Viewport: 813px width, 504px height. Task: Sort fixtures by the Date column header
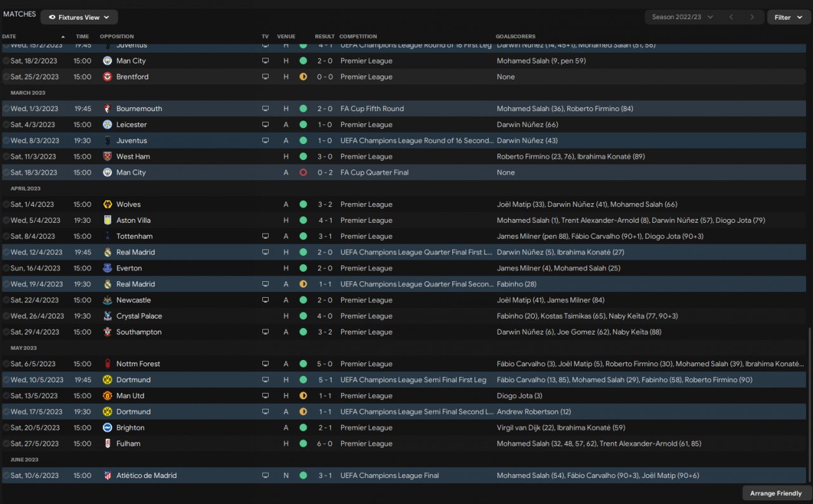(10, 36)
